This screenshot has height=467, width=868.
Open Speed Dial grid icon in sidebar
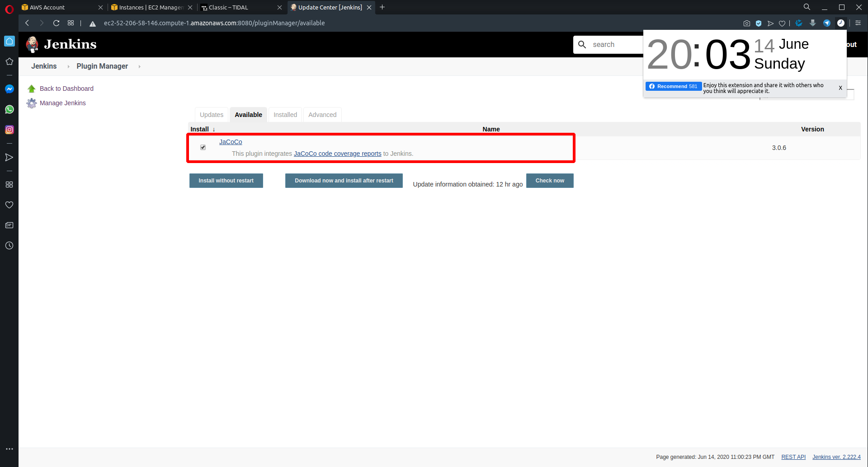(9, 184)
